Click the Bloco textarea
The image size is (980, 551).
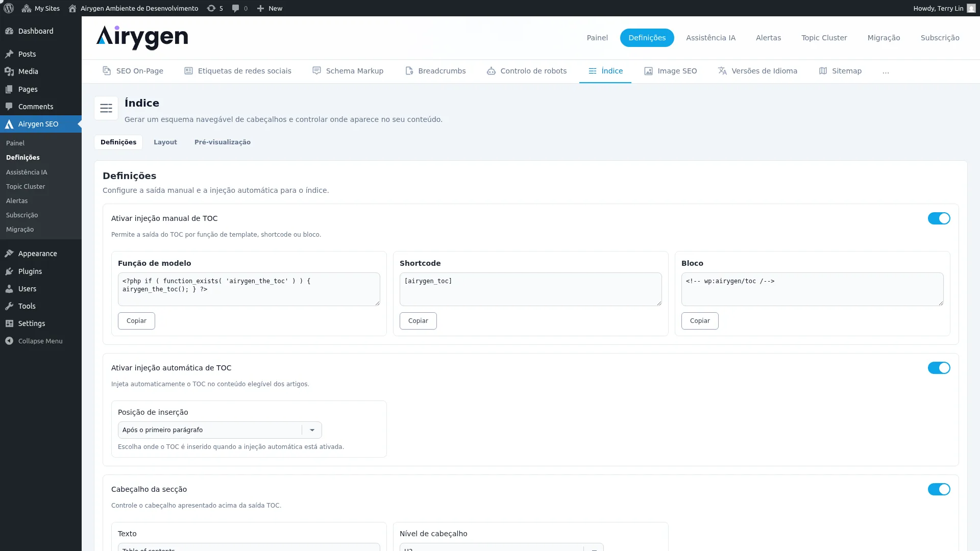[x=813, y=289]
